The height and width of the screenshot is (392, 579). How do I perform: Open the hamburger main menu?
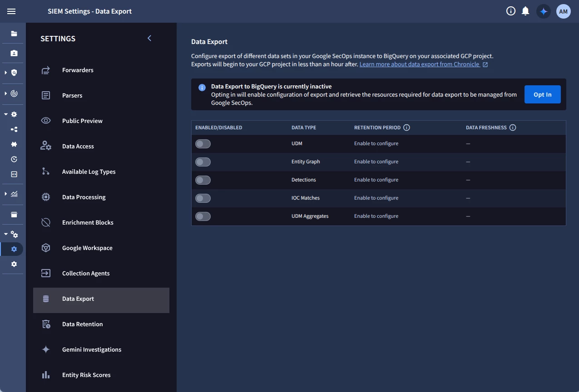[x=11, y=11]
